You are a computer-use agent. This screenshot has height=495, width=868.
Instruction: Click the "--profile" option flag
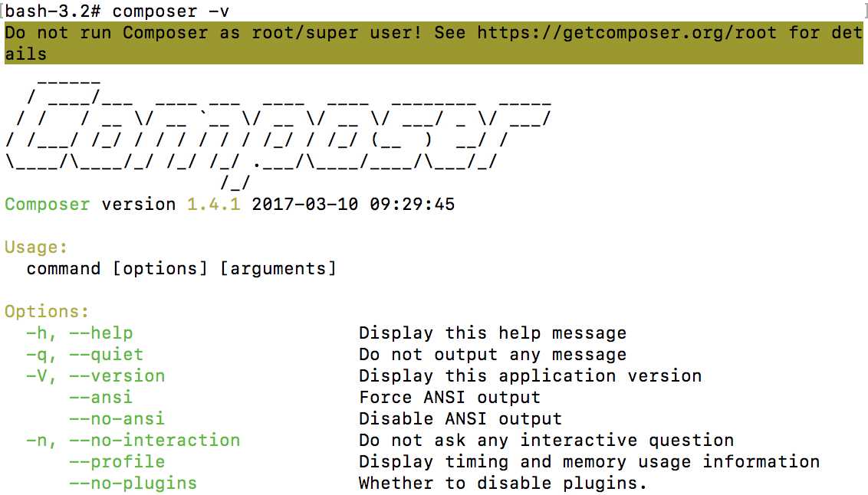[117, 462]
